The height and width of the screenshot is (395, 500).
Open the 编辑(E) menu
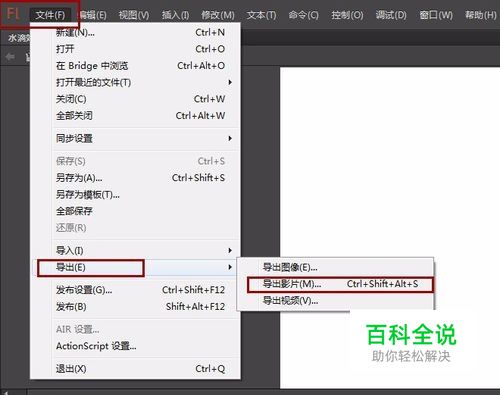click(x=93, y=15)
